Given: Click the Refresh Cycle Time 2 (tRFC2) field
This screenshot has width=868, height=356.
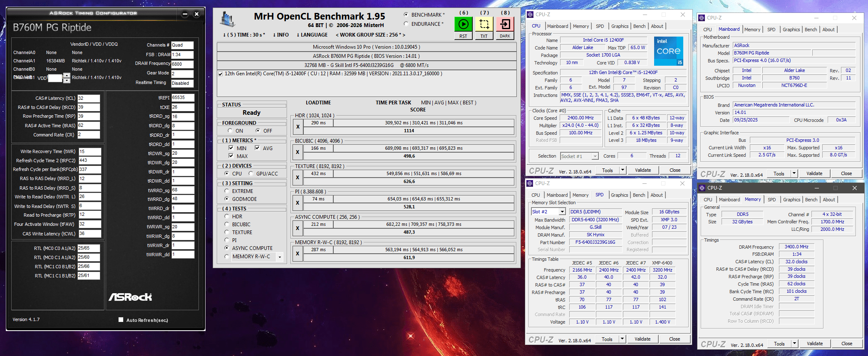Looking at the screenshot, I should pyautogui.click(x=89, y=161).
